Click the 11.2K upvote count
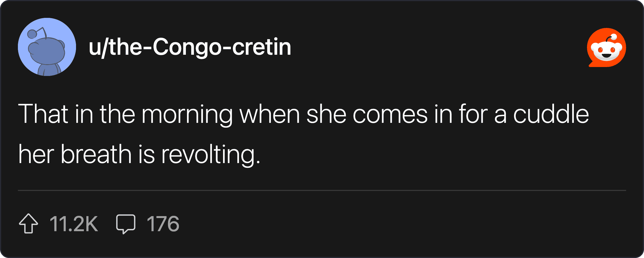644x258 pixels. tap(74, 224)
